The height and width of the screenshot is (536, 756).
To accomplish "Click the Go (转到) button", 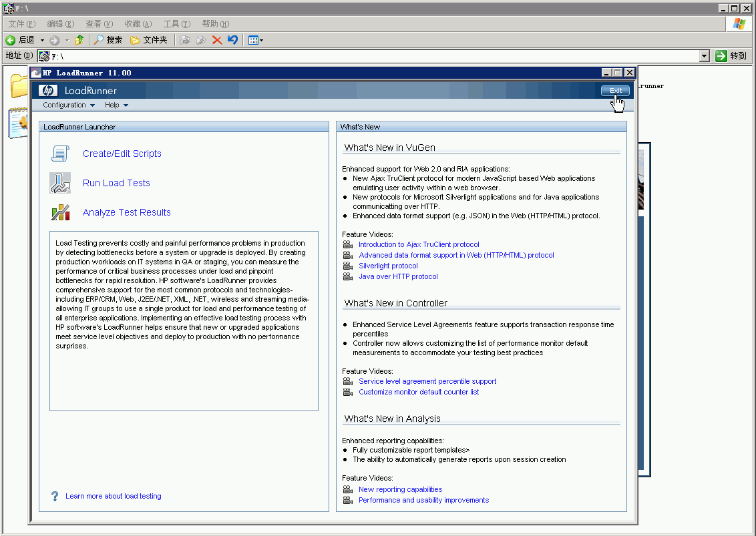I will (x=731, y=56).
